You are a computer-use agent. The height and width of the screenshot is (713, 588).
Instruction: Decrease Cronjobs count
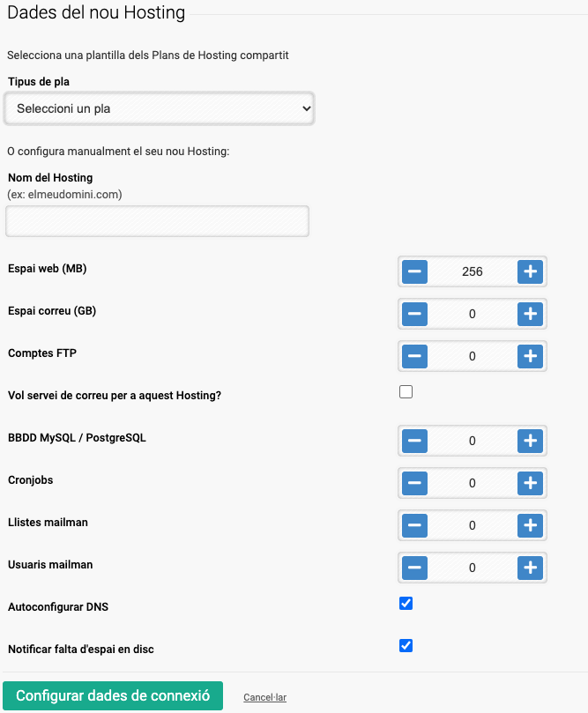coord(414,483)
